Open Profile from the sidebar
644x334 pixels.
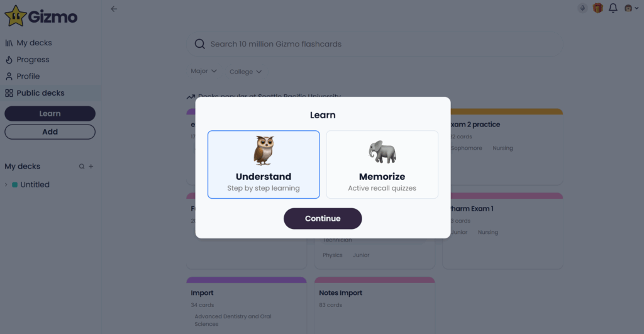tap(28, 76)
